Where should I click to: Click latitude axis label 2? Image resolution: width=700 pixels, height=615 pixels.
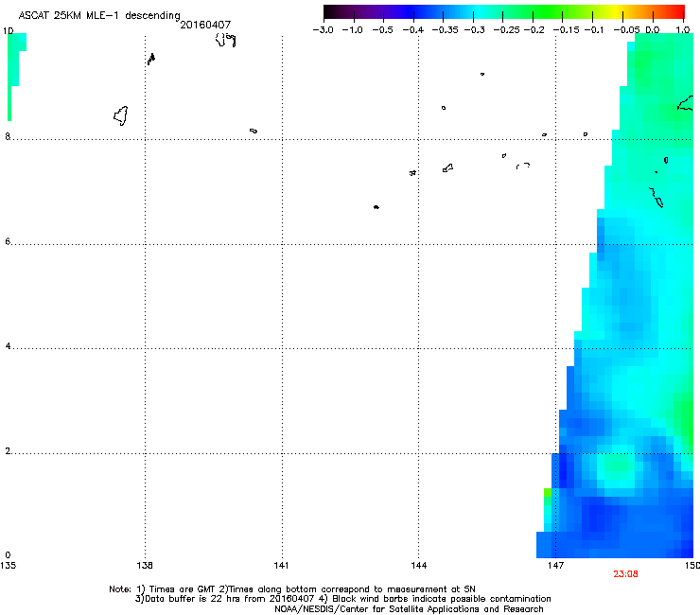pos(8,451)
